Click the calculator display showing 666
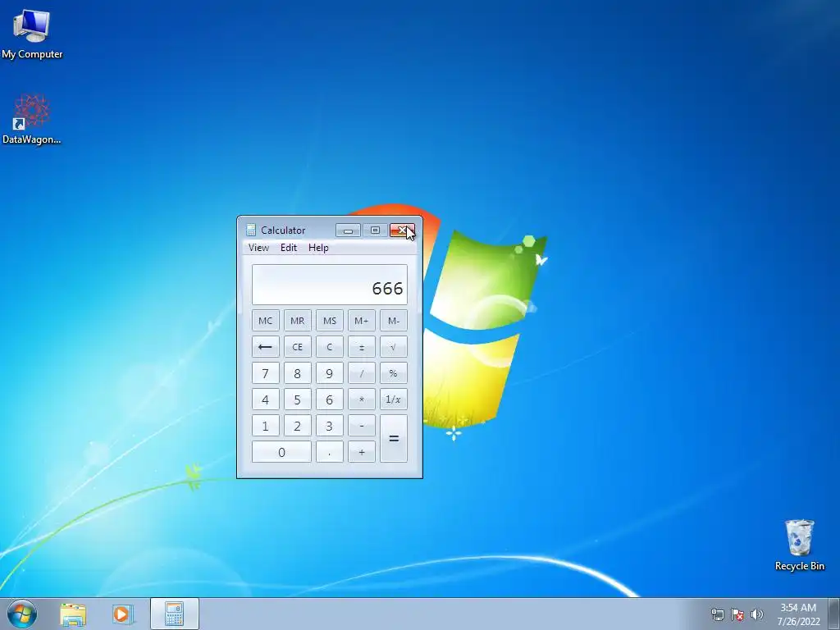Viewport: 840px width, 630px height. coord(330,285)
